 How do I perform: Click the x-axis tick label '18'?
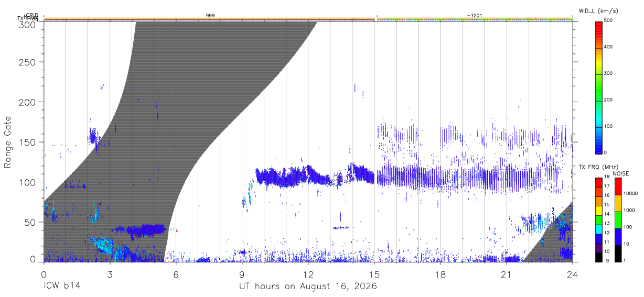[441, 274]
